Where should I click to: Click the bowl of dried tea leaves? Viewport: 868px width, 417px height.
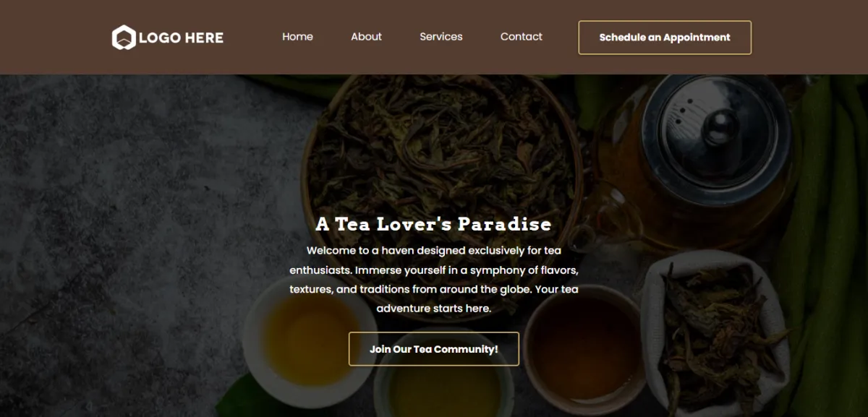pos(441,145)
